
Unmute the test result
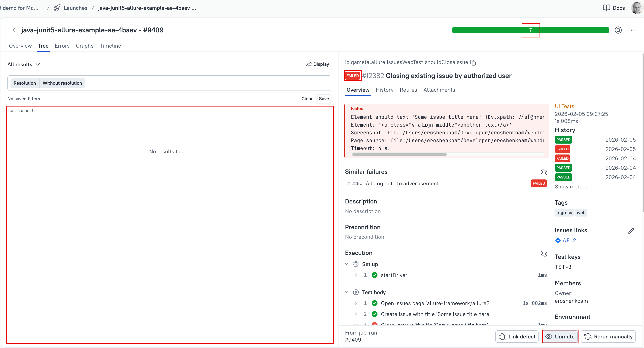click(x=560, y=336)
